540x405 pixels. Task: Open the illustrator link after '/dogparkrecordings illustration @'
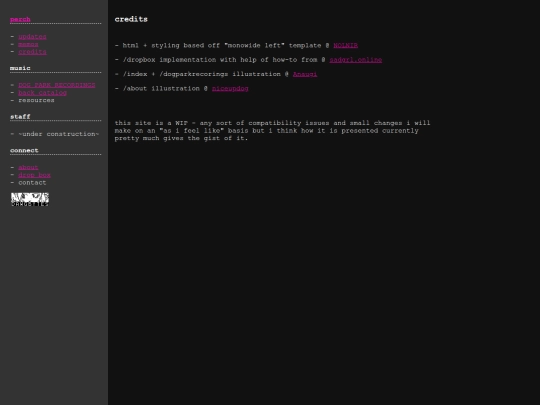pos(305,74)
